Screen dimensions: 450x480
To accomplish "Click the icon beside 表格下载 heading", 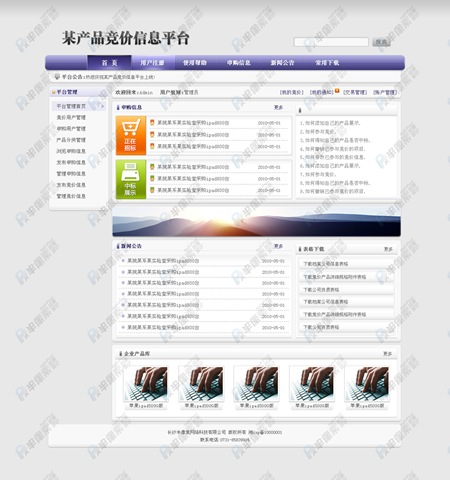I will (x=300, y=249).
